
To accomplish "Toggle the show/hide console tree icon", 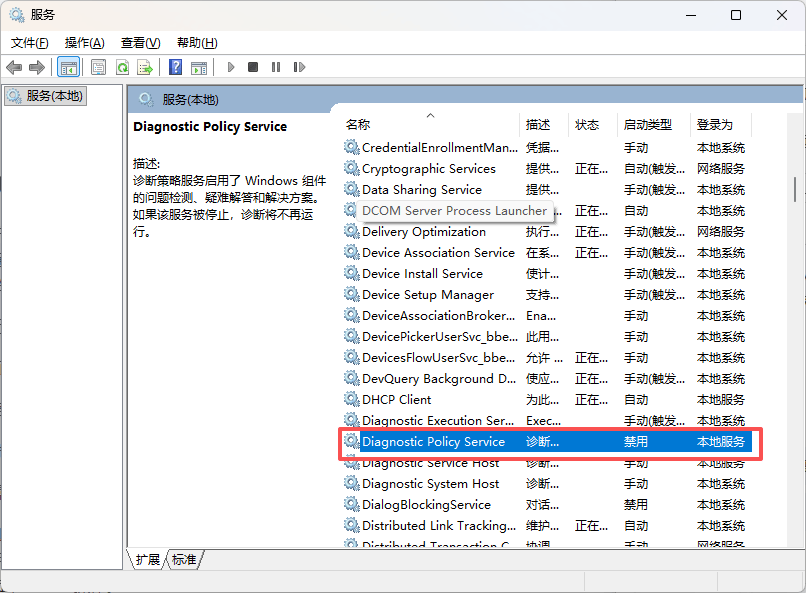I will [x=68, y=67].
